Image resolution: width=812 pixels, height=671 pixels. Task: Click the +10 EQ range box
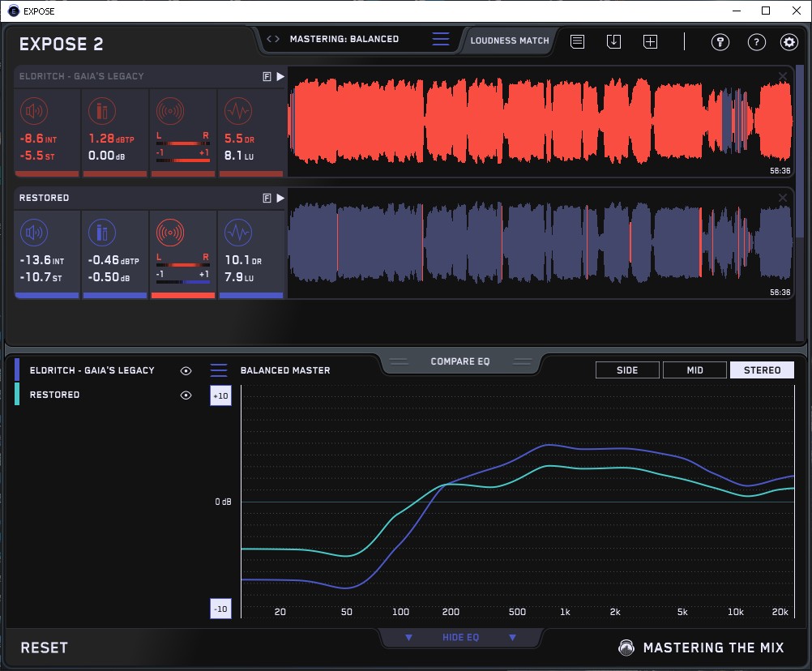(220, 395)
